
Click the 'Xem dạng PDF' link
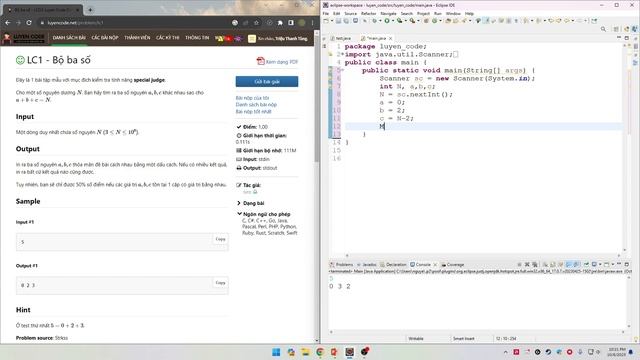278,62
